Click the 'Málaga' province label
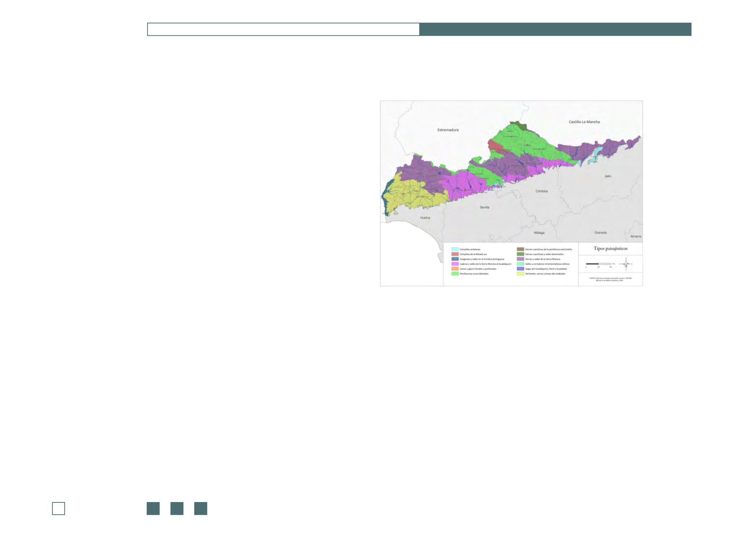Image resolution: width=756 pixels, height=534 pixels. pos(539,233)
